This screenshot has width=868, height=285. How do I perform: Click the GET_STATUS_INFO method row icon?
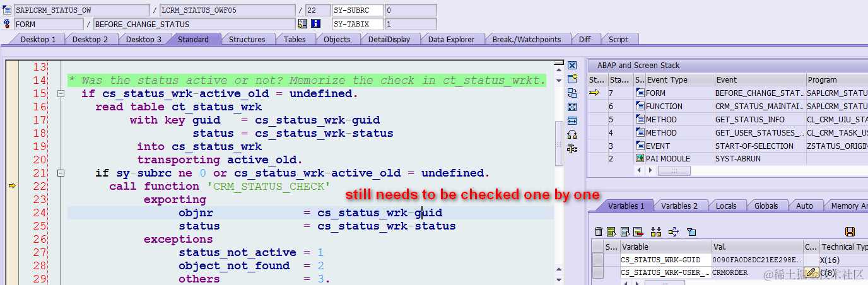pos(640,120)
